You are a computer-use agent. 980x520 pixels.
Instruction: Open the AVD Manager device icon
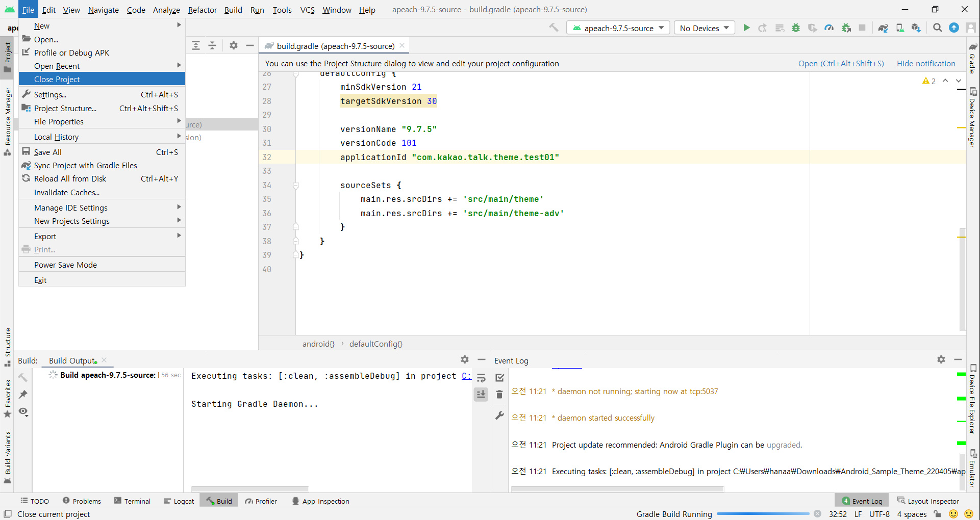[900, 28]
